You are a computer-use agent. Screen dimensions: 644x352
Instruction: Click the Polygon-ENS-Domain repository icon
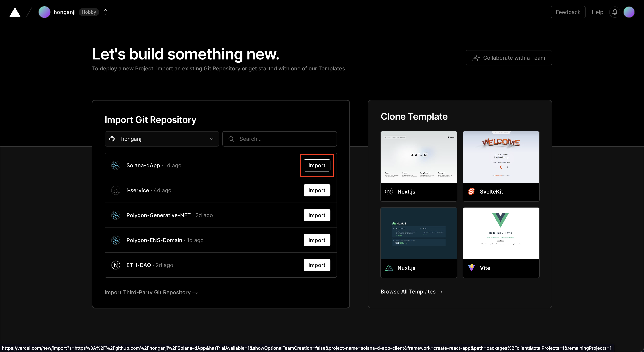tap(116, 240)
